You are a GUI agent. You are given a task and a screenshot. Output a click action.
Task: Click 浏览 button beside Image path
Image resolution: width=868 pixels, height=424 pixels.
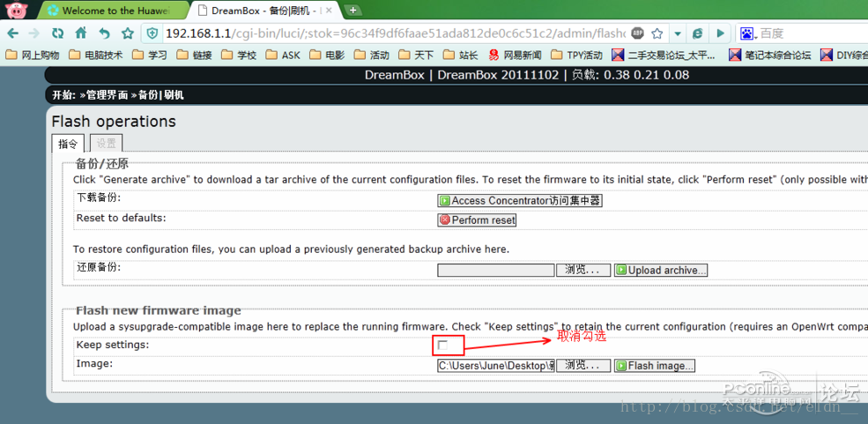(582, 365)
